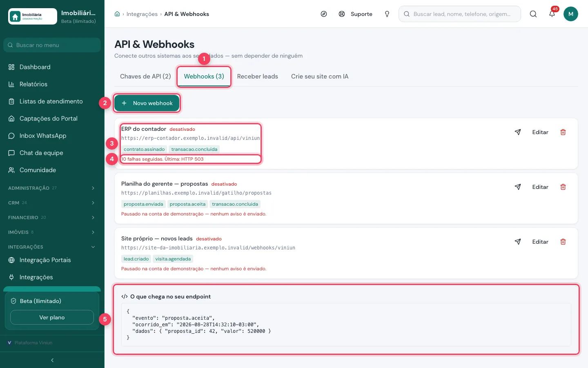Expand the IMÓVEIS section
588x368 pixels.
[x=52, y=232]
